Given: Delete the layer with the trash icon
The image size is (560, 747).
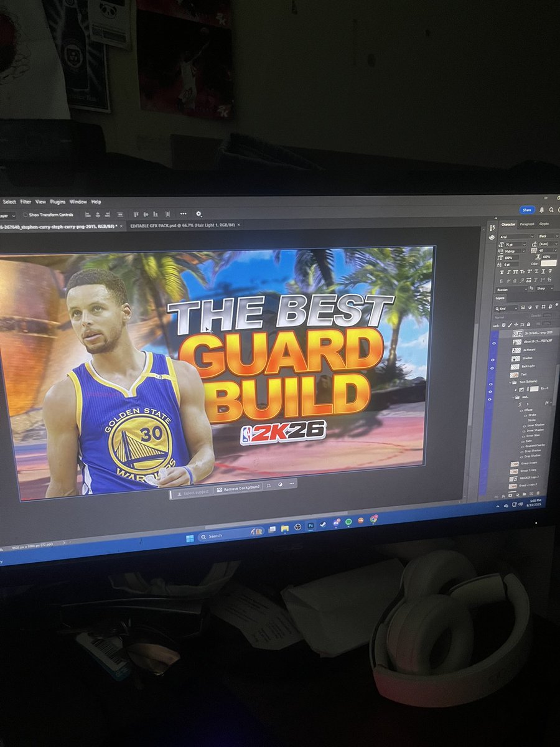Looking at the screenshot, I should click(x=538, y=494).
